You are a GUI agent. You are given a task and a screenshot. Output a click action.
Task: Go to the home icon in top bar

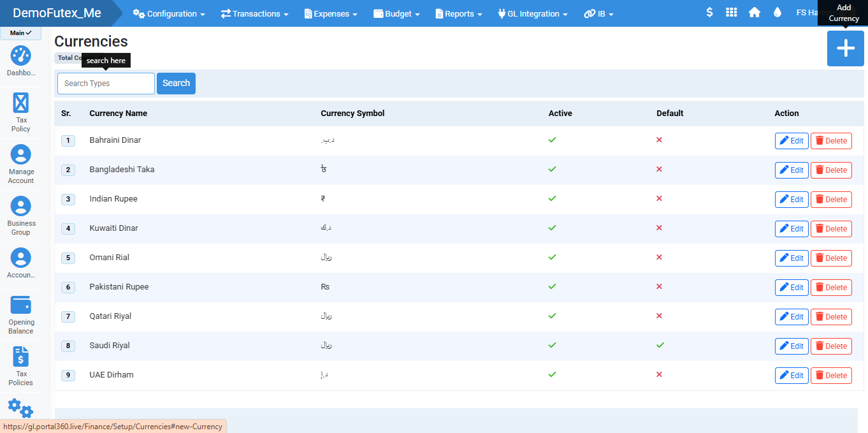click(755, 12)
